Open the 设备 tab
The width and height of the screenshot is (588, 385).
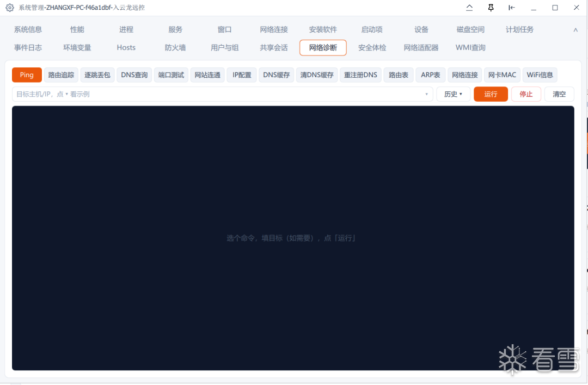pyautogui.click(x=421, y=29)
